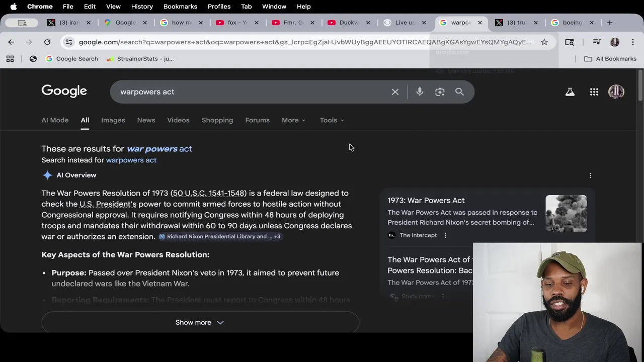This screenshot has width=644, height=362.
Task: Select the News results tab
Action: tap(146, 120)
